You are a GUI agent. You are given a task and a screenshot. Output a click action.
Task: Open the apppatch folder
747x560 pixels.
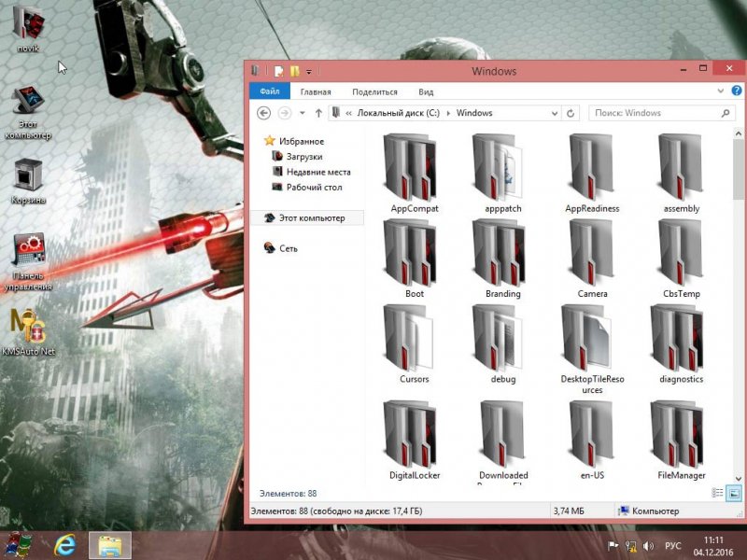tap(502, 173)
